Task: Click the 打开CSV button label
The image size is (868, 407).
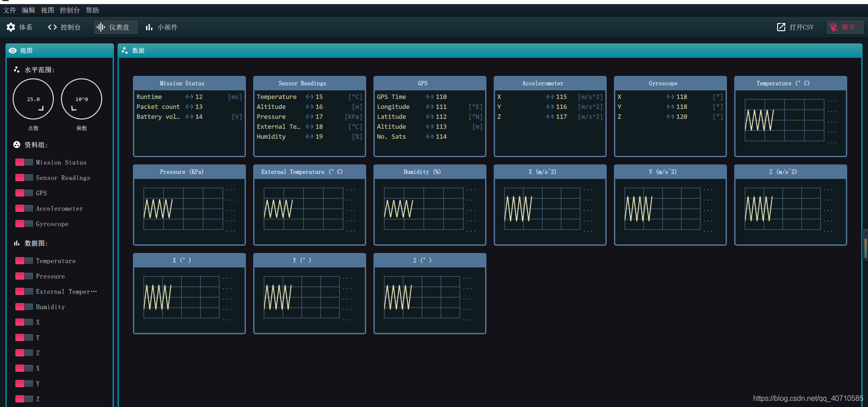Action: tap(801, 27)
